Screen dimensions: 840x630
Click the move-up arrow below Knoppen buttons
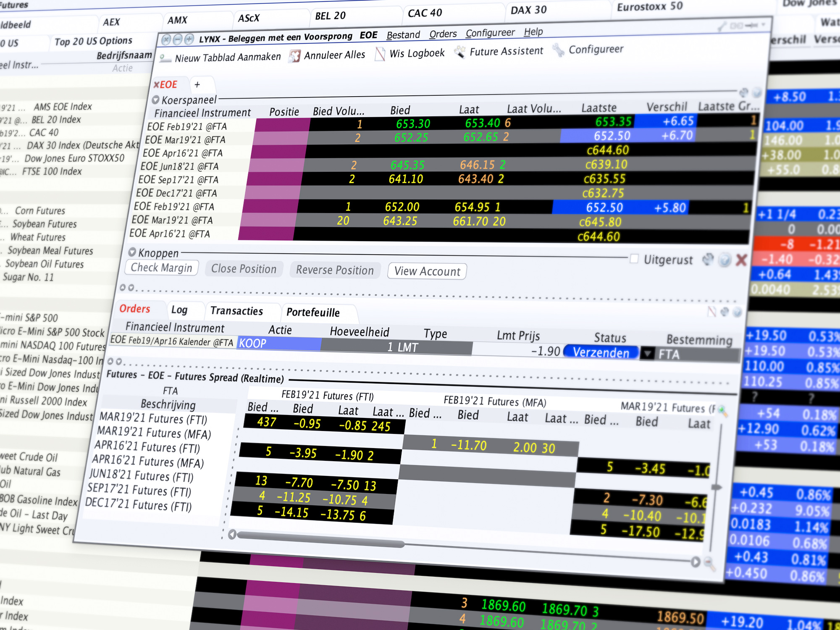tap(123, 288)
